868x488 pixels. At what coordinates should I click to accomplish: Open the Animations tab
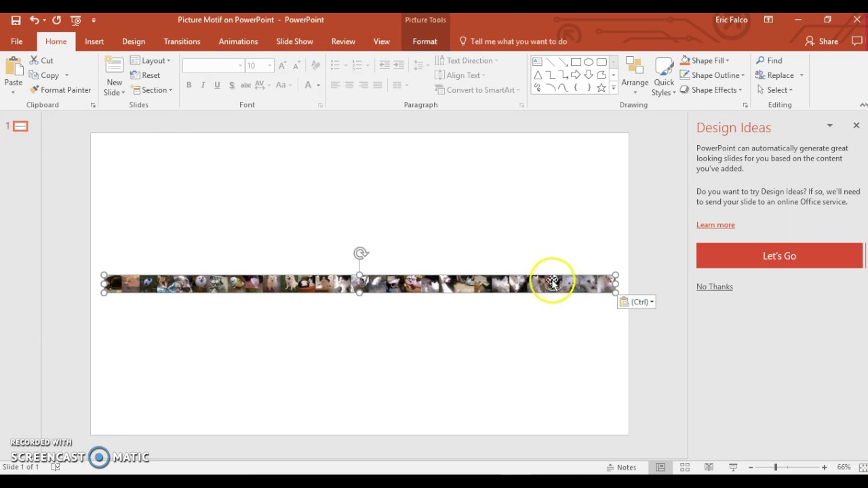pyautogui.click(x=238, y=41)
